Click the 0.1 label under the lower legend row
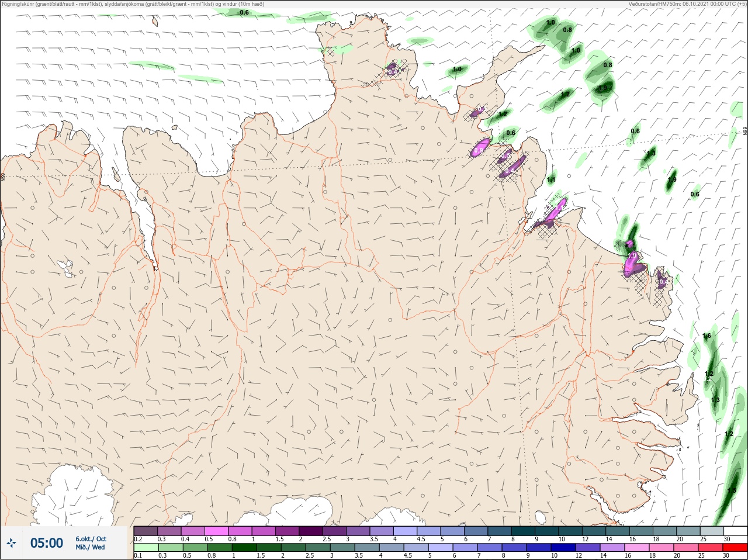The width and height of the screenshot is (748, 560). [138, 556]
